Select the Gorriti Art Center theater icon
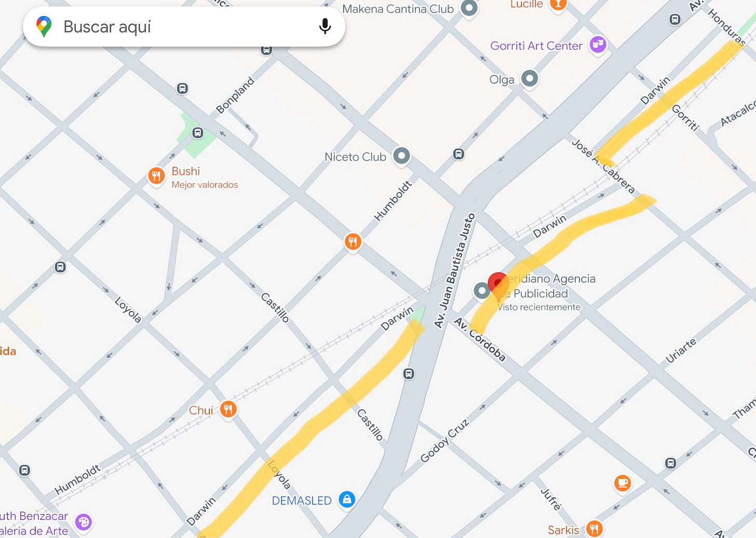This screenshot has height=538, width=756. pyautogui.click(x=598, y=45)
